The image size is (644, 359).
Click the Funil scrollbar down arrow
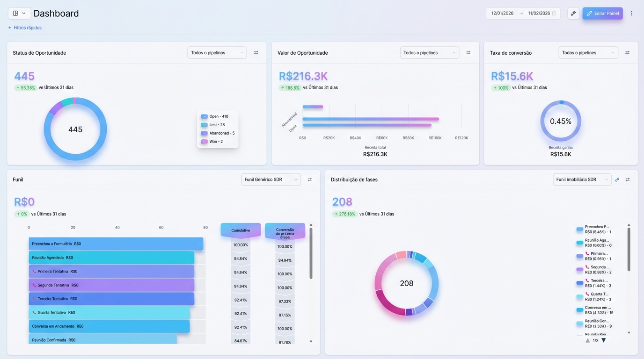point(311,342)
